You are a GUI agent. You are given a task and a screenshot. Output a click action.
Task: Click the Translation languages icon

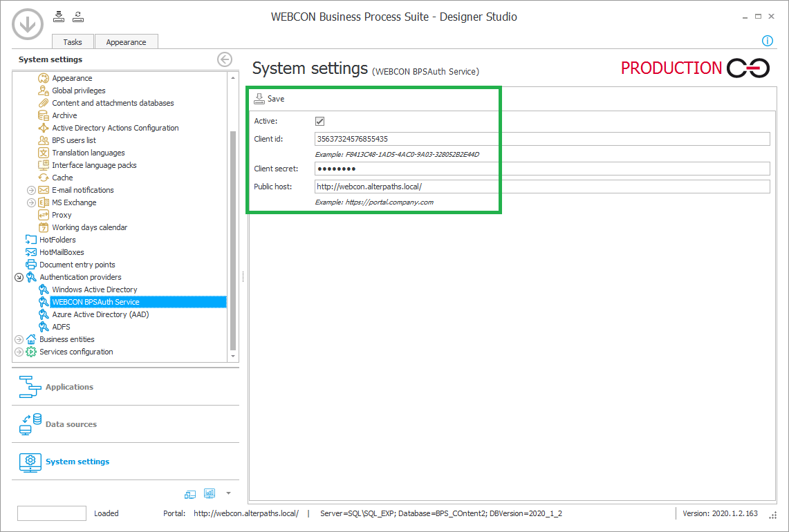click(x=44, y=153)
